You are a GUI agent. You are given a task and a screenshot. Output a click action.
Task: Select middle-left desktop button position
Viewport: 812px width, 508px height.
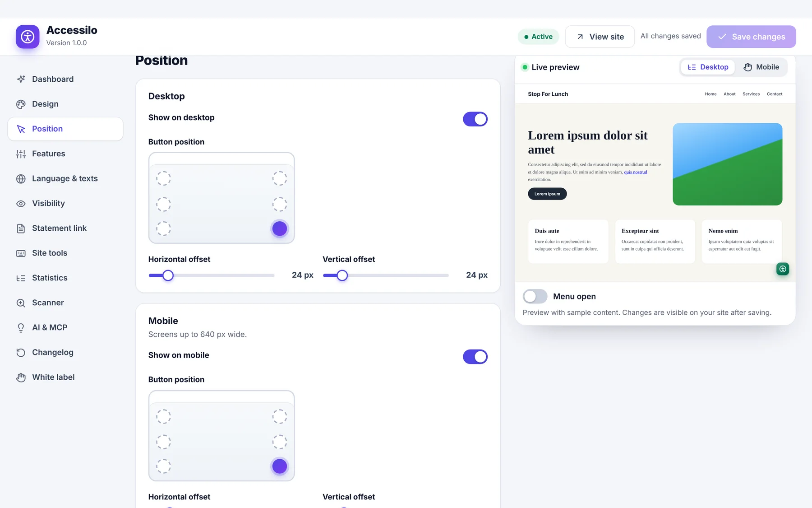click(163, 204)
